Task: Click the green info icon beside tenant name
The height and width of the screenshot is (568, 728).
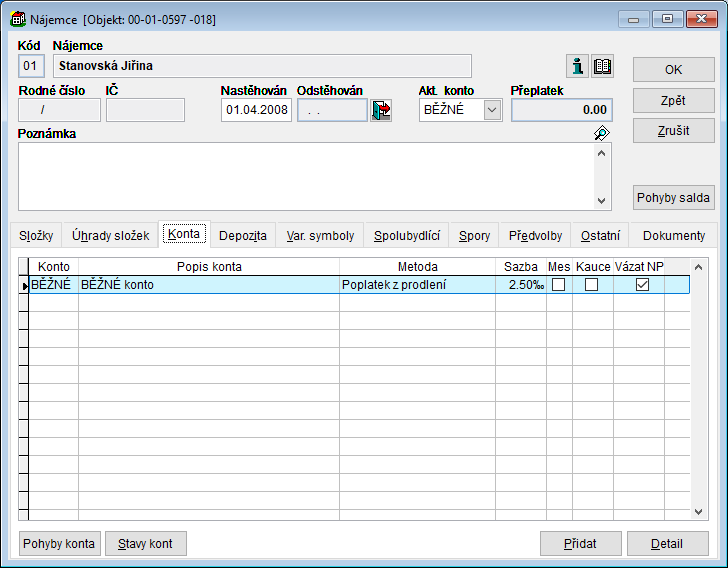Action: point(578,66)
